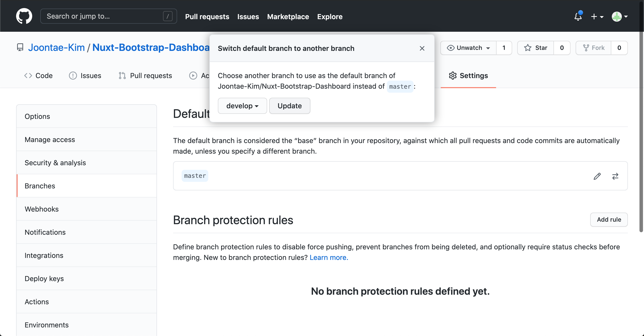Viewport: 644px width, 336px height.
Task: Click the Code tab icon
Action: pos(28,76)
